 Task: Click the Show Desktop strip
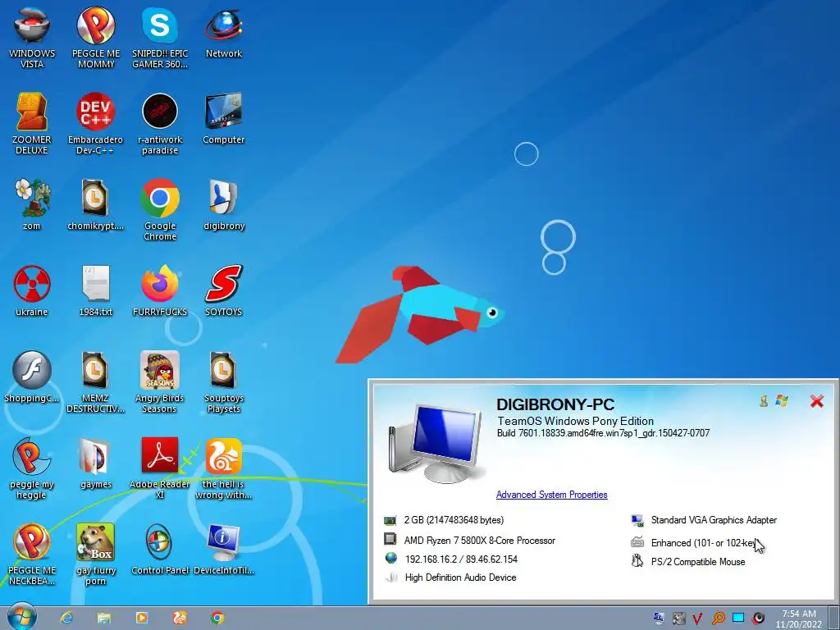(833, 618)
